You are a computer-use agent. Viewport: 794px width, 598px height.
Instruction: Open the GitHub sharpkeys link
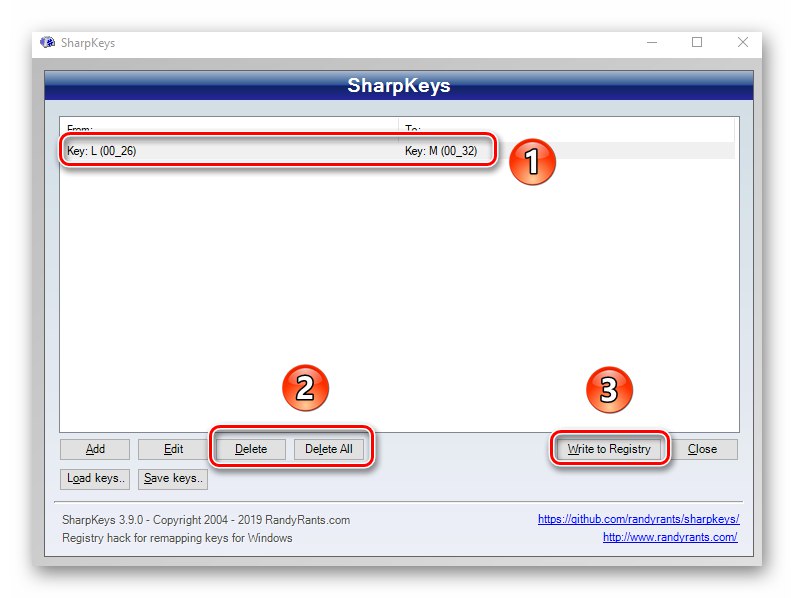639,519
